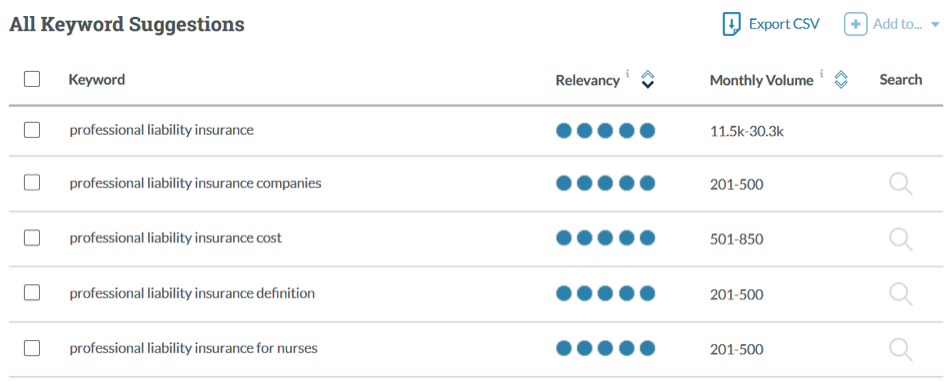Click the Export CSV link
Image resolution: width=945 pixels, height=381 pixels.
(x=784, y=25)
